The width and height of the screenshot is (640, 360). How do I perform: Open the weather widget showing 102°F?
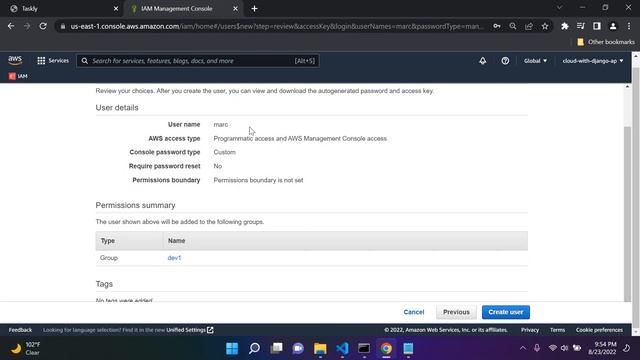[25, 348]
